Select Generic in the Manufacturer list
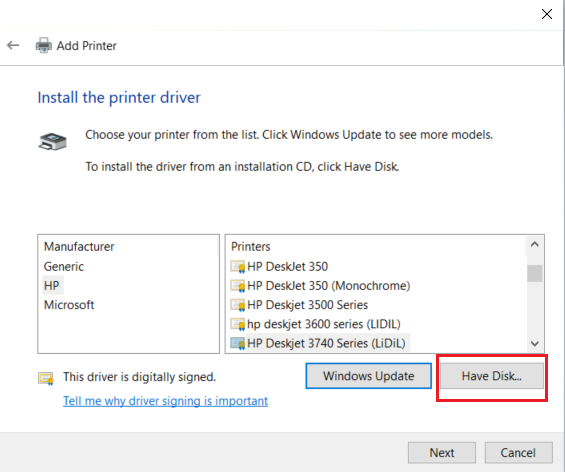 [x=64, y=267]
